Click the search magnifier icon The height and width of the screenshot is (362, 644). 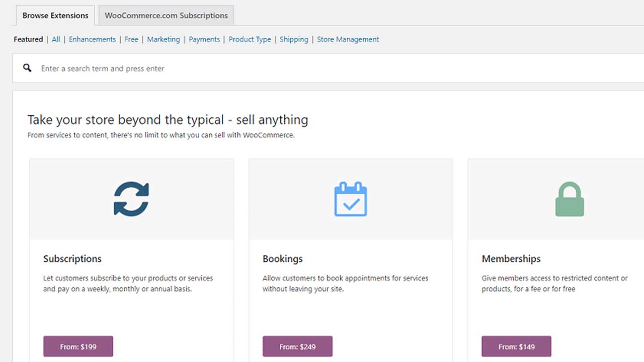click(x=27, y=67)
